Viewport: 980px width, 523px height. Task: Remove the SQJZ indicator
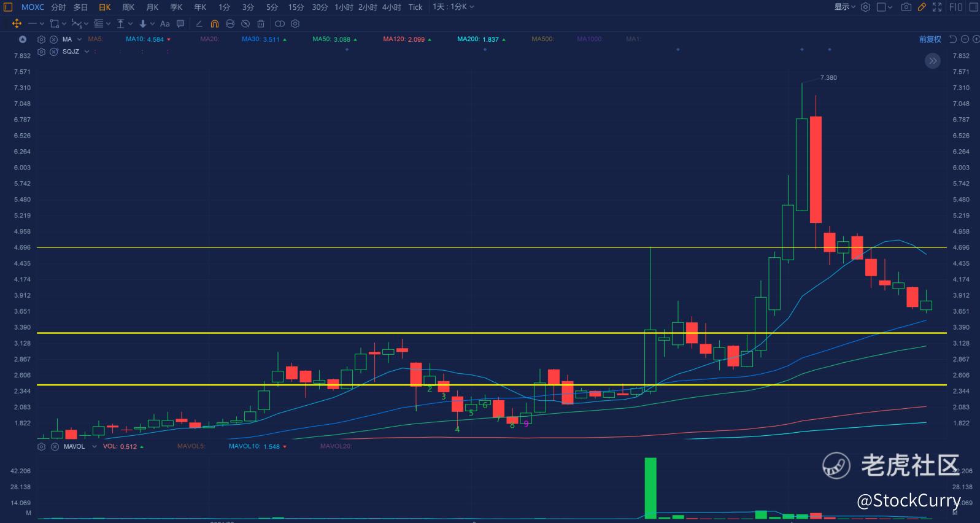(x=53, y=52)
